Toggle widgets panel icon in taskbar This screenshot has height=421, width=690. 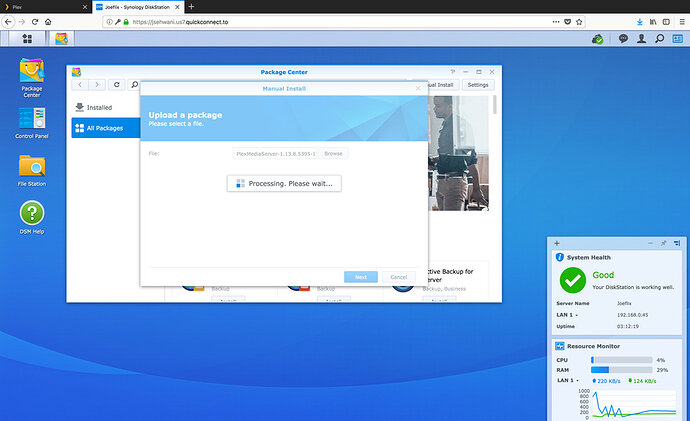point(678,39)
